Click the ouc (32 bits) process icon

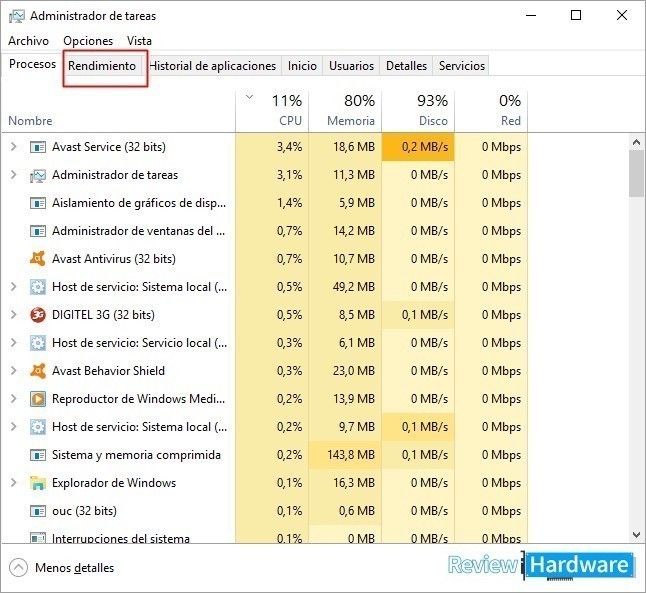click(38, 511)
